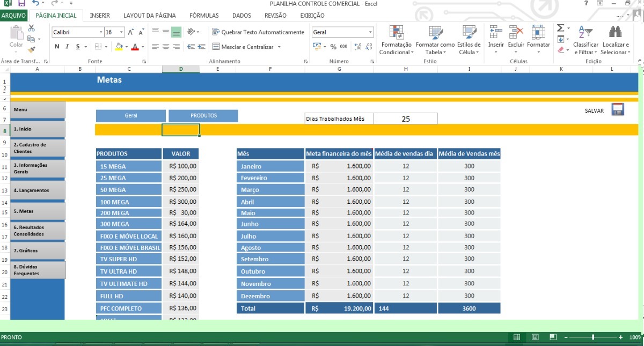Click Mesclar e Centralizar
This screenshot has width=644, height=346.
pos(244,47)
